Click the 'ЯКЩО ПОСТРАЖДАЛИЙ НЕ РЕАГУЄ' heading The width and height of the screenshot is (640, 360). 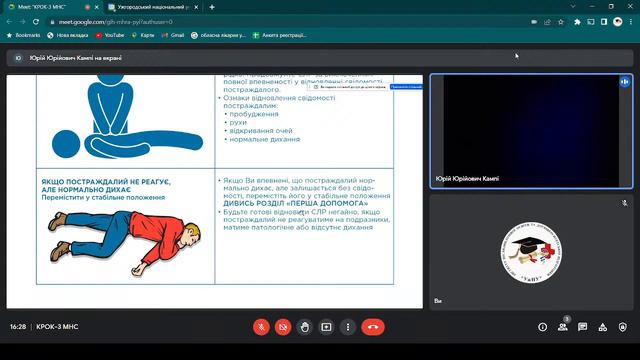[x=106, y=182]
